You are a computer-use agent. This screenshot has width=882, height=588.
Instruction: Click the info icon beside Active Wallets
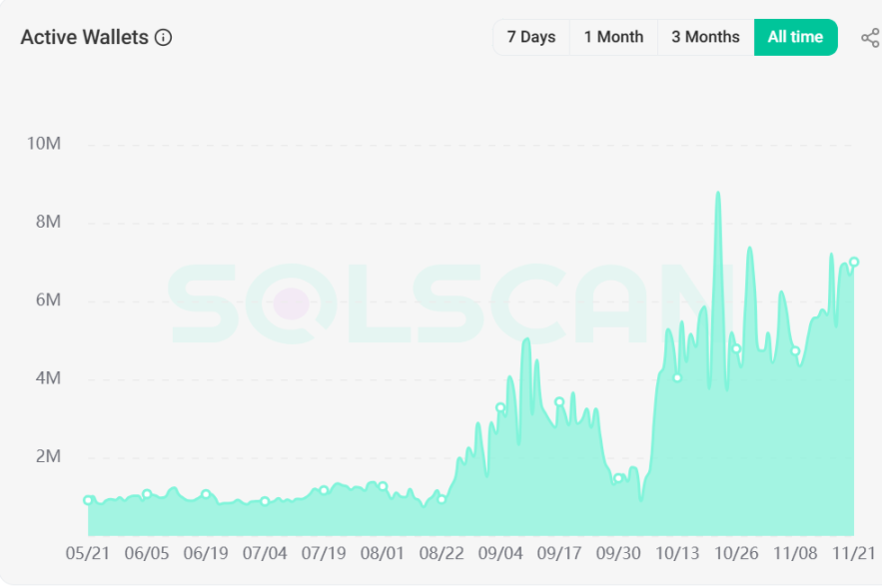click(164, 38)
